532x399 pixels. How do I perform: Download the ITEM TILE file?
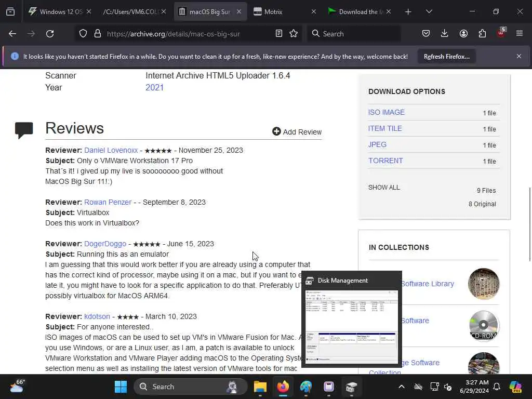(385, 129)
